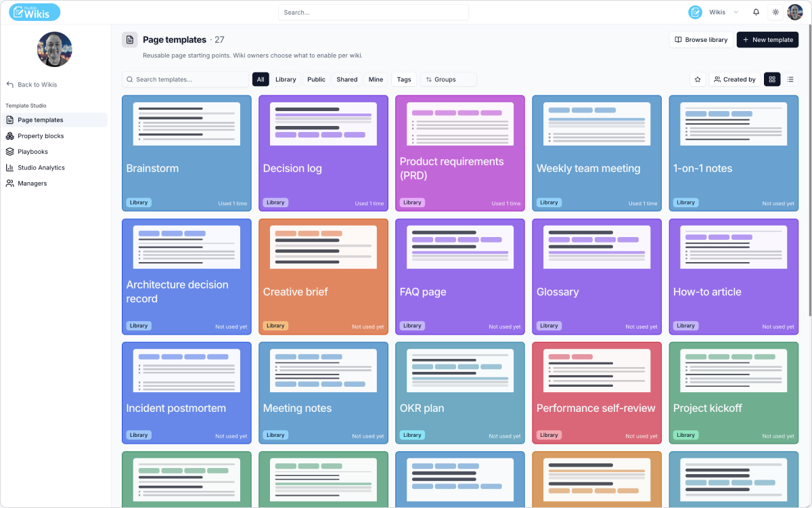Viewport: 812px width, 508px height.
Task: Open Page templates in sidebar
Action: pos(54,120)
